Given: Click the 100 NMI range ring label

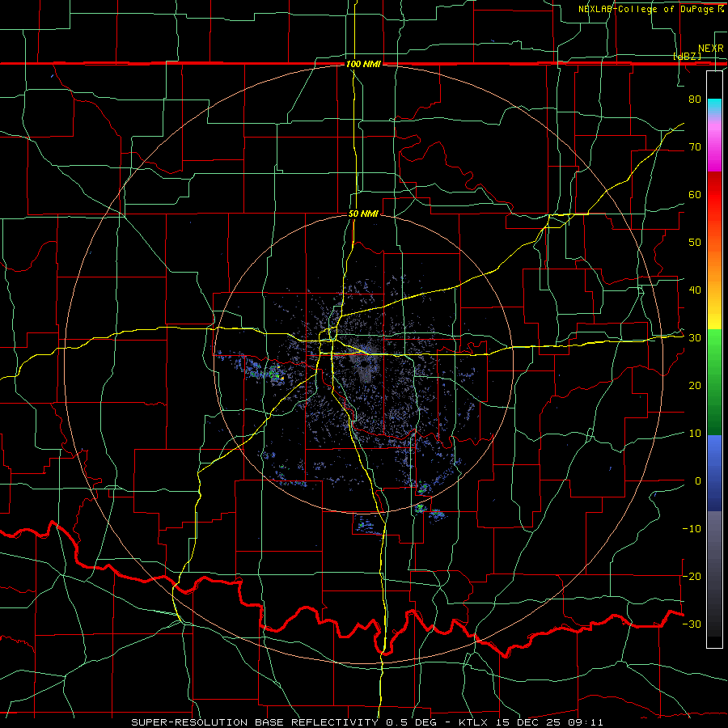Looking at the screenshot, I should pos(363,64).
